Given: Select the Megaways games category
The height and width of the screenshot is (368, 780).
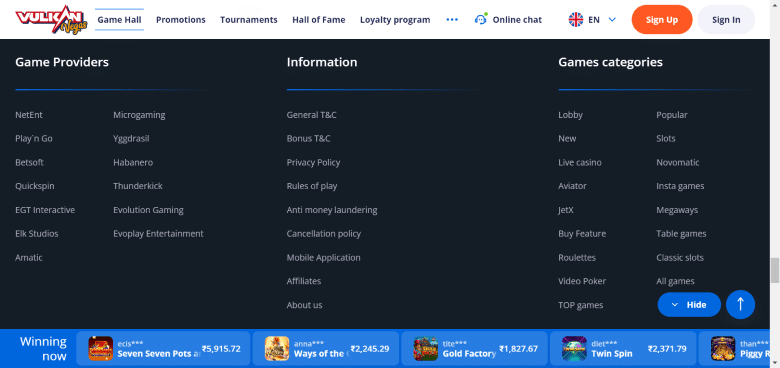Looking at the screenshot, I should [677, 210].
